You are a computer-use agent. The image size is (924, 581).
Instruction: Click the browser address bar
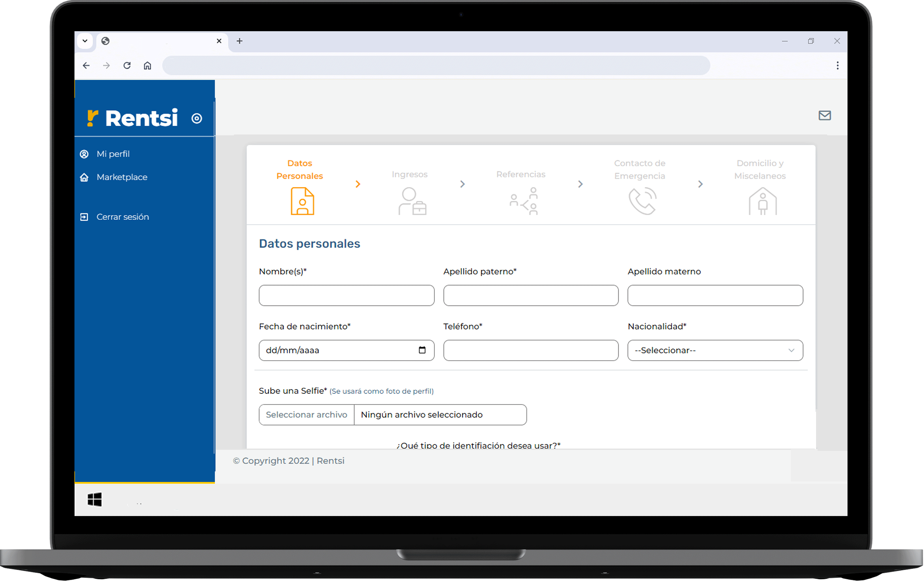(436, 66)
